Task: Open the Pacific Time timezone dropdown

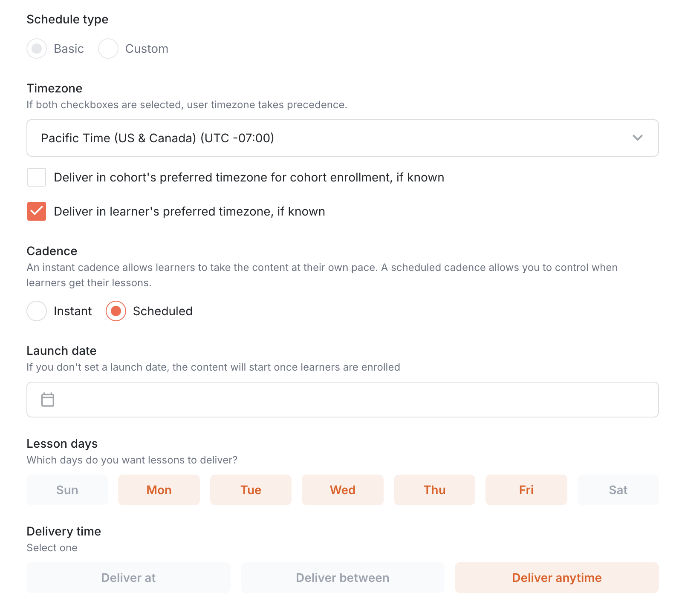Action: [x=343, y=138]
